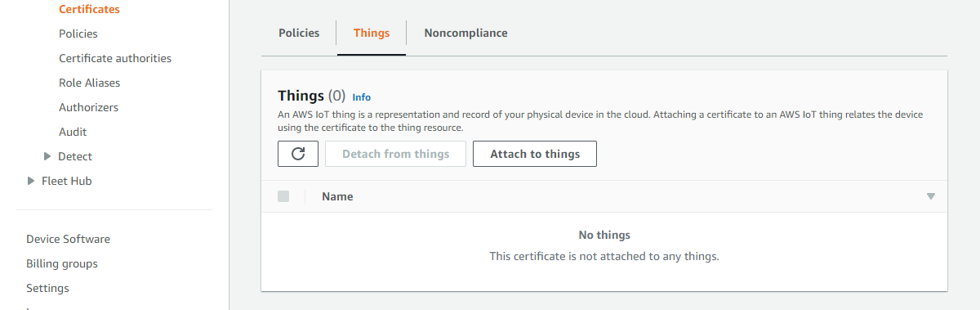This screenshot has height=310, width=980.
Task: Click the Detach from things button
Action: 395,154
